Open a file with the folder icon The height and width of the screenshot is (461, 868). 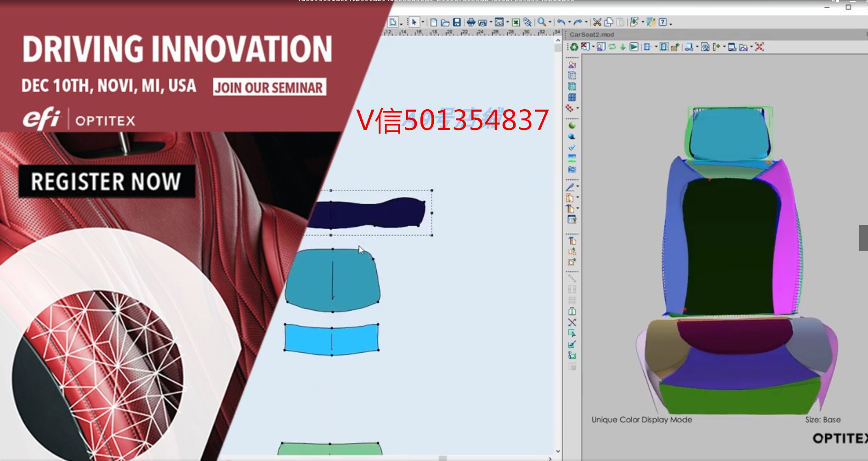tap(445, 22)
